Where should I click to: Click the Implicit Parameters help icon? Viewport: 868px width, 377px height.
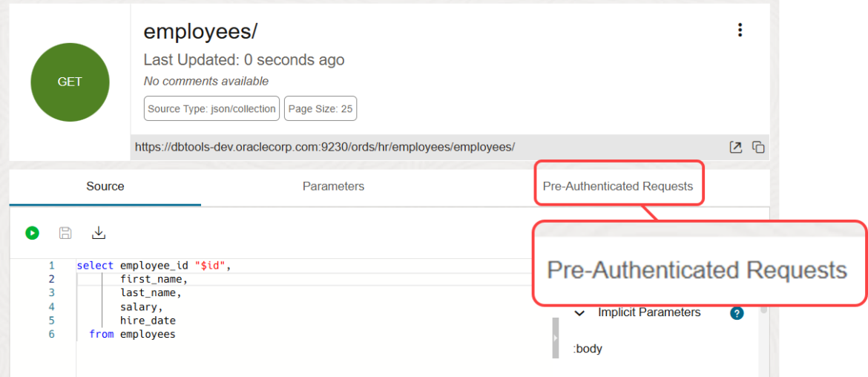pos(737,314)
